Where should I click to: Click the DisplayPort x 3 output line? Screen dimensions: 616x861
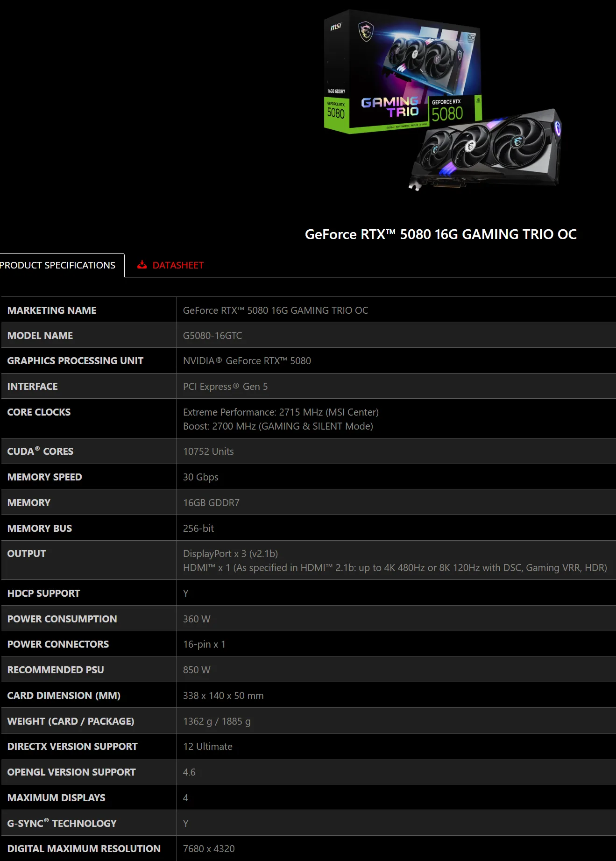tap(230, 554)
